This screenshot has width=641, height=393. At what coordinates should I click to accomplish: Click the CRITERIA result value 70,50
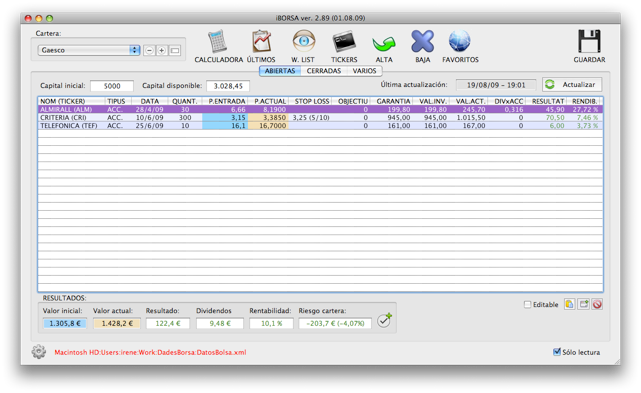555,117
